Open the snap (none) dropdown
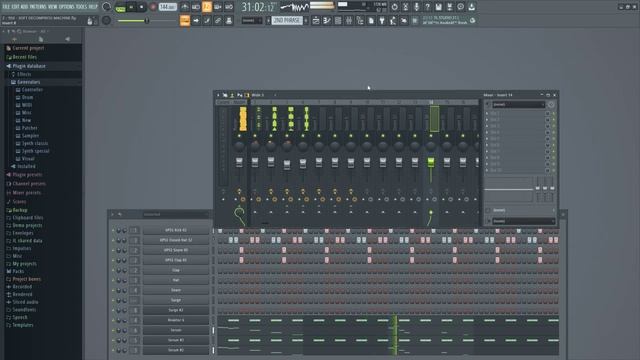Viewport: 640px width, 360px height. click(x=251, y=20)
